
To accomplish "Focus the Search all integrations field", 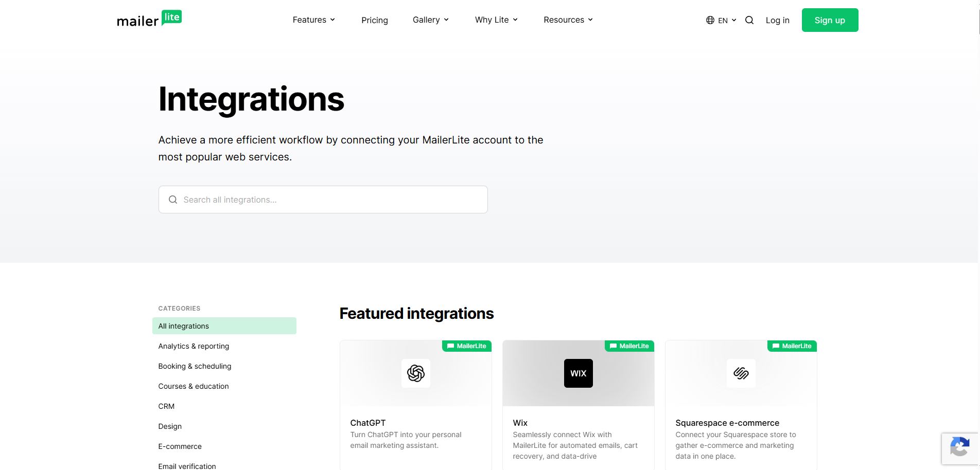I will click(323, 200).
